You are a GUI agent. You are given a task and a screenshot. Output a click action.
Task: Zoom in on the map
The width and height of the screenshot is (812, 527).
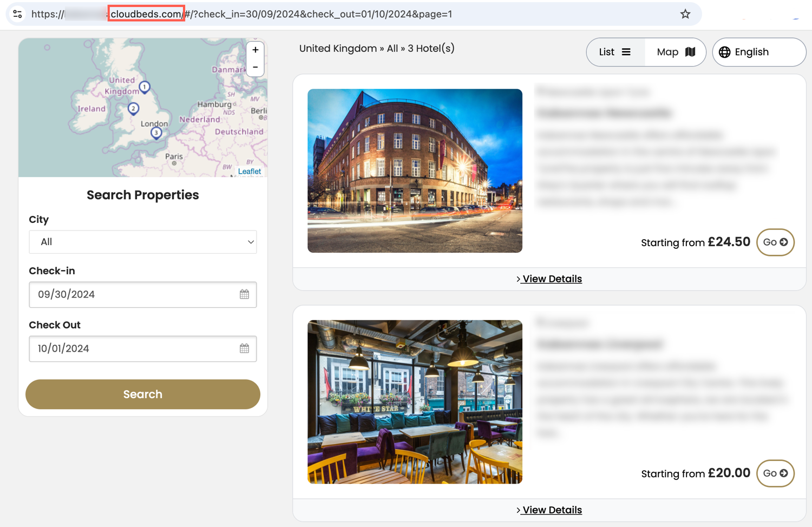click(255, 50)
